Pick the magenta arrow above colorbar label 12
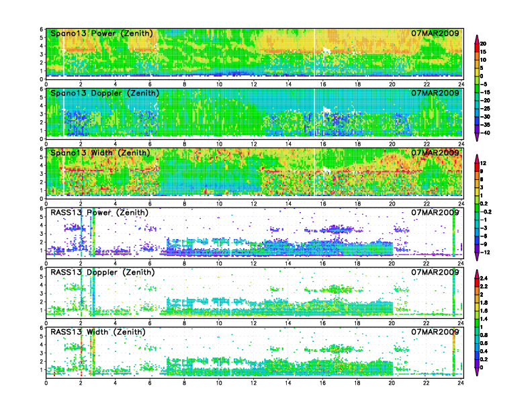 click(x=477, y=158)
